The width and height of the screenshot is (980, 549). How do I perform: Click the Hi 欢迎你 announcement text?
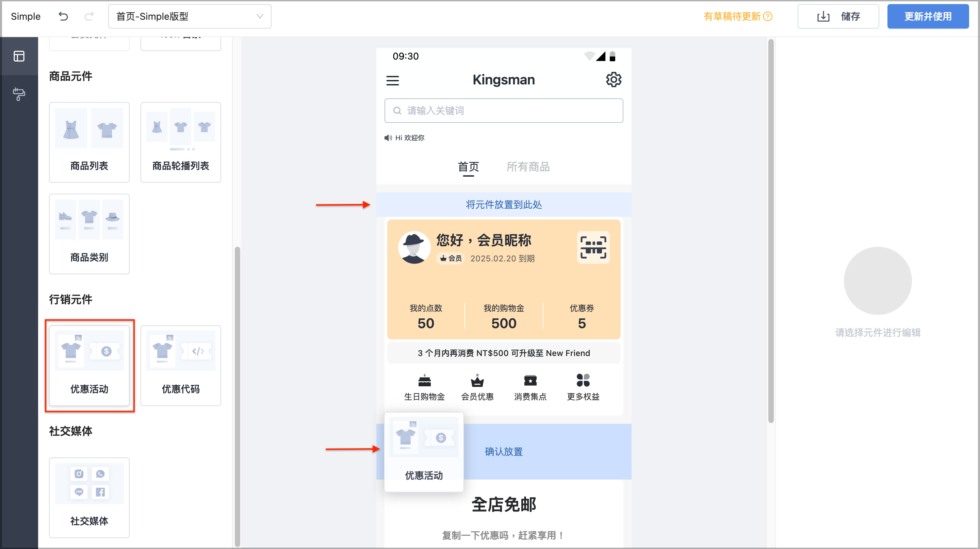click(x=410, y=138)
